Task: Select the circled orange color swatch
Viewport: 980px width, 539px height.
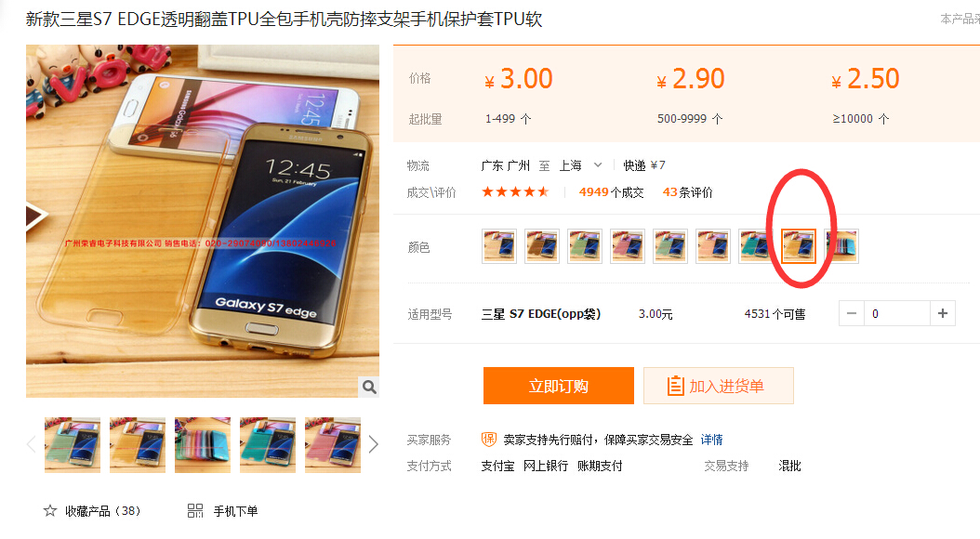Action: coord(799,246)
